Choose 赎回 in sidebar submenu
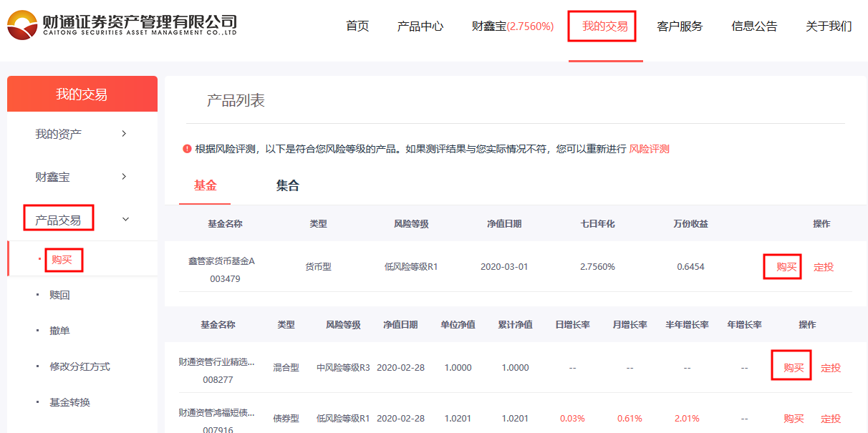The height and width of the screenshot is (433, 868). (x=59, y=295)
